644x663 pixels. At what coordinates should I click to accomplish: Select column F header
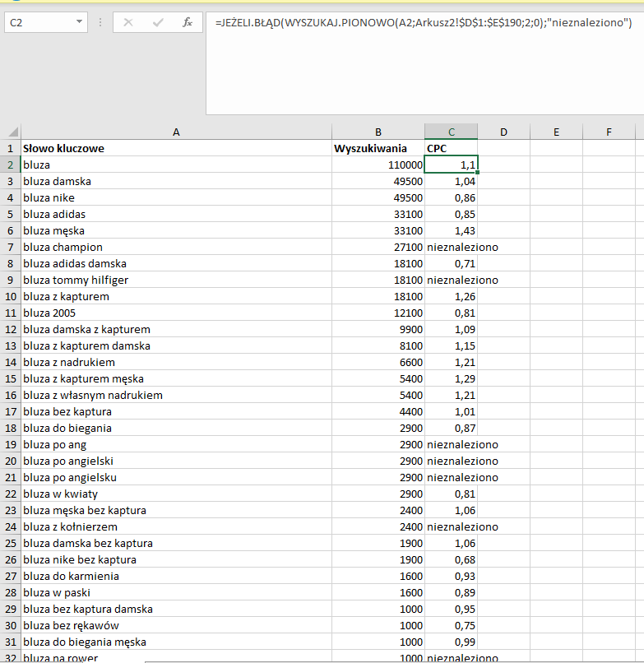pyautogui.click(x=609, y=132)
